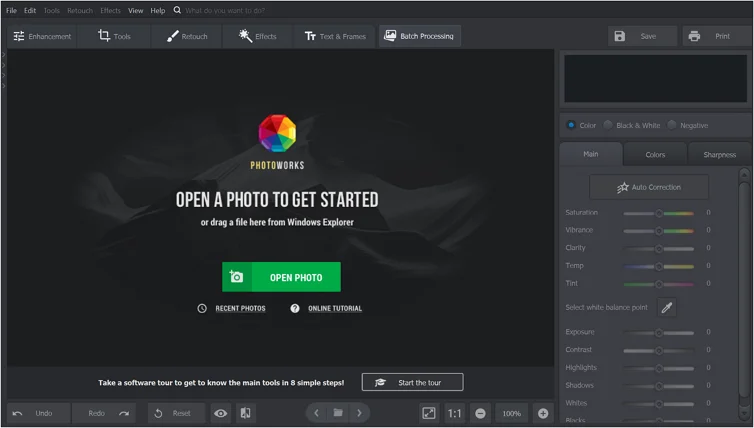Open Batch Processing
Screen dimensions: 754x428
click(x=420, y=37)
